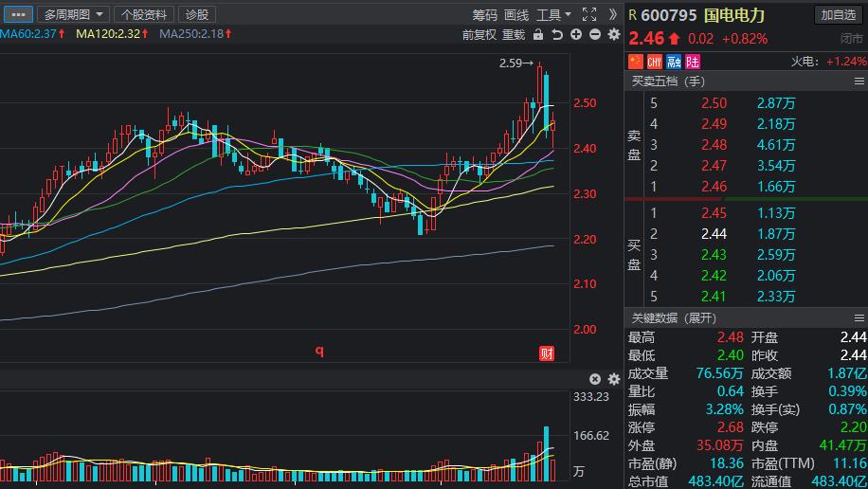Expand the 工具 tools dropdown
The image size is (868, 489).
[x=553, y=15]
